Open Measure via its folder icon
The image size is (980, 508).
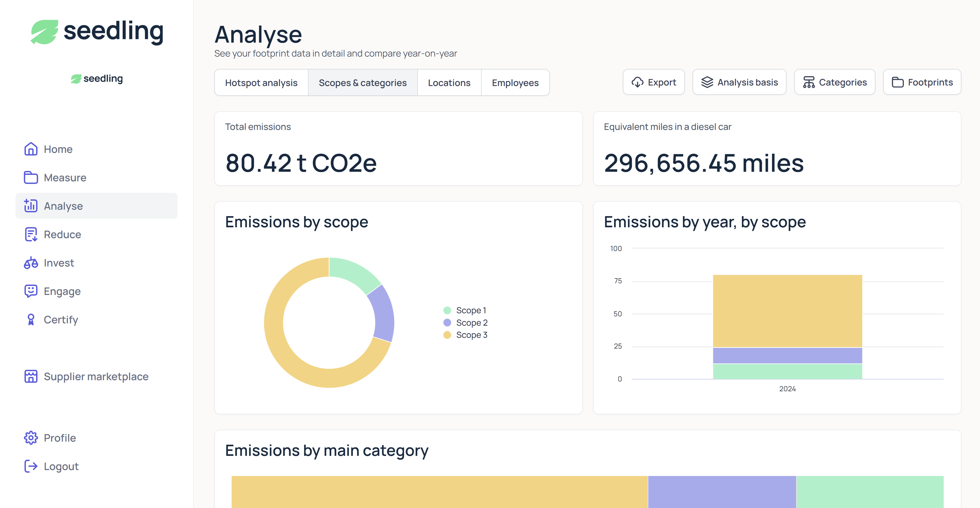31,178
